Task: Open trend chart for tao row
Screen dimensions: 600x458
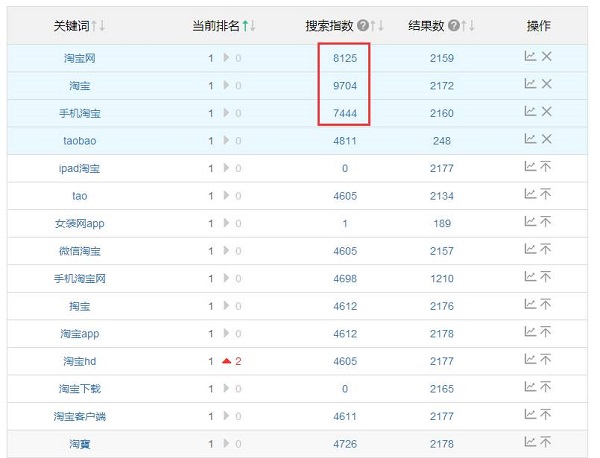Action: [x=530, y=194]
